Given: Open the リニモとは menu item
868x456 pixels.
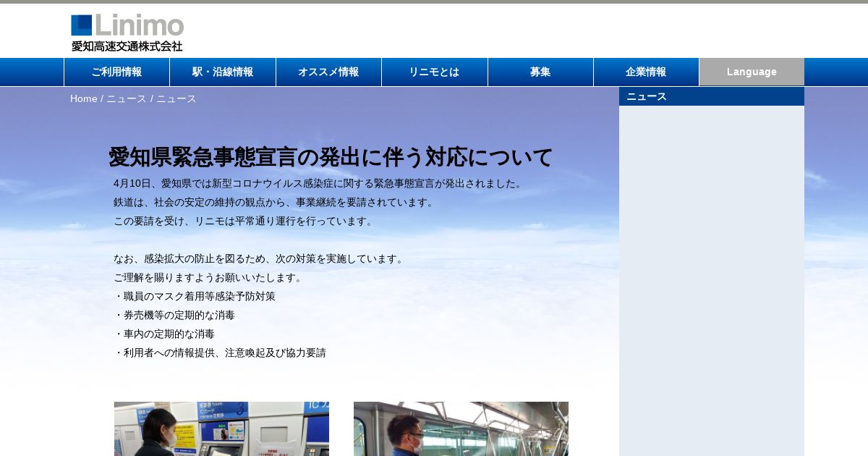Looking at the screenshot, I should 435,72.
